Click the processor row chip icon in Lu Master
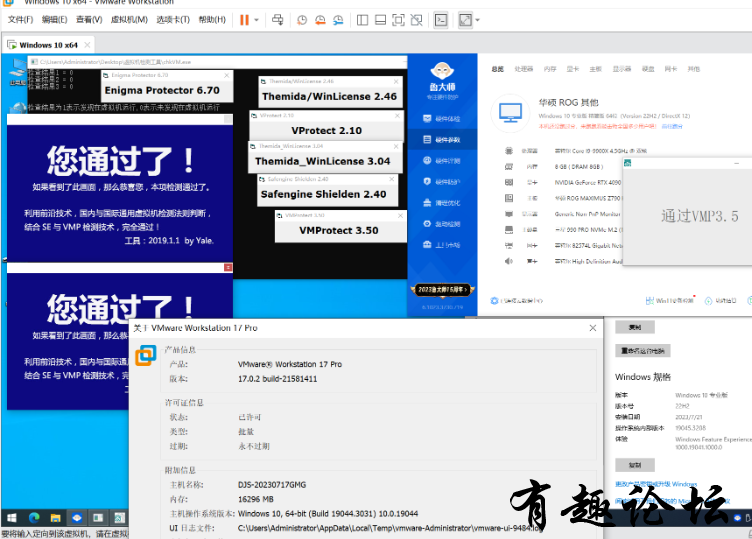752x539 pixels. pyautogui.click(x=509, y=151)
